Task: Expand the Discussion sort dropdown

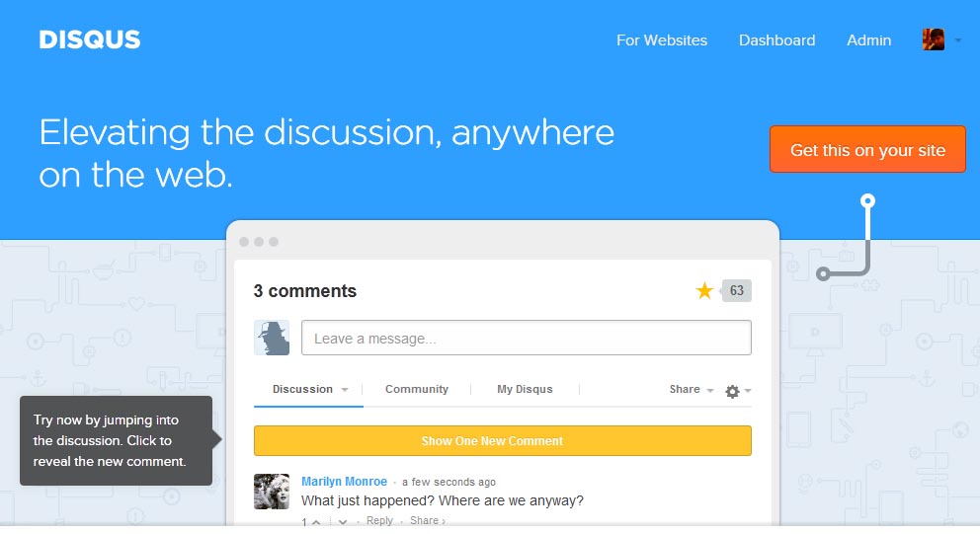Action: (345, 390)
